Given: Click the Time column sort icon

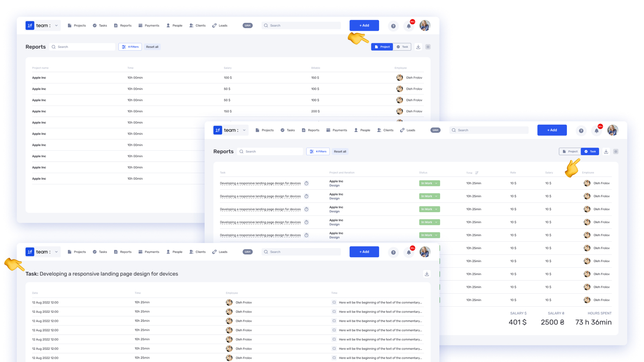Looking at the screenshot, I should (477, 173).
